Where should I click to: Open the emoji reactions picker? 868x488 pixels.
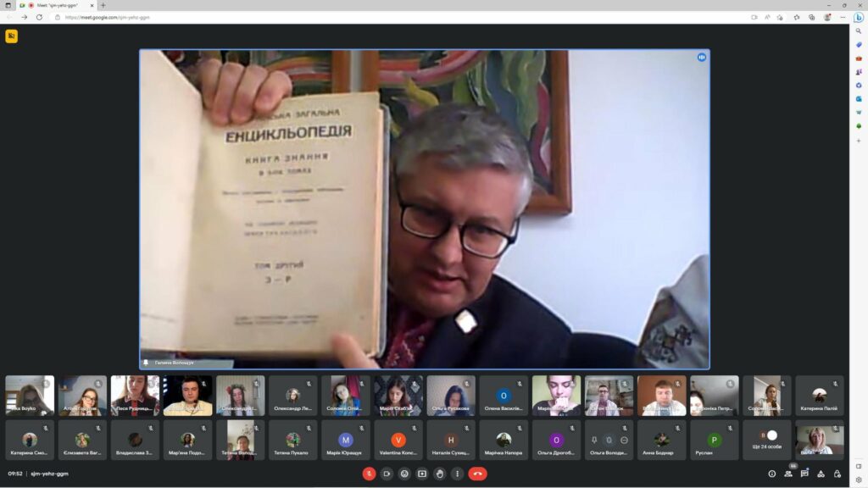click(404, 474)
